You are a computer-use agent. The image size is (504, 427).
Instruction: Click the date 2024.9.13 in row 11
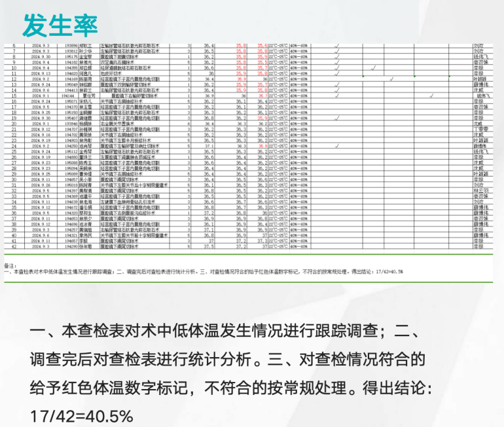(41, 73)
